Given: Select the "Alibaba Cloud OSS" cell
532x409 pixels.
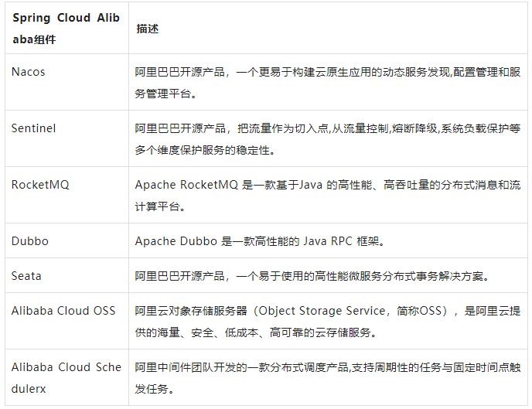Looking at the screenshot, I should coord(63,311).
